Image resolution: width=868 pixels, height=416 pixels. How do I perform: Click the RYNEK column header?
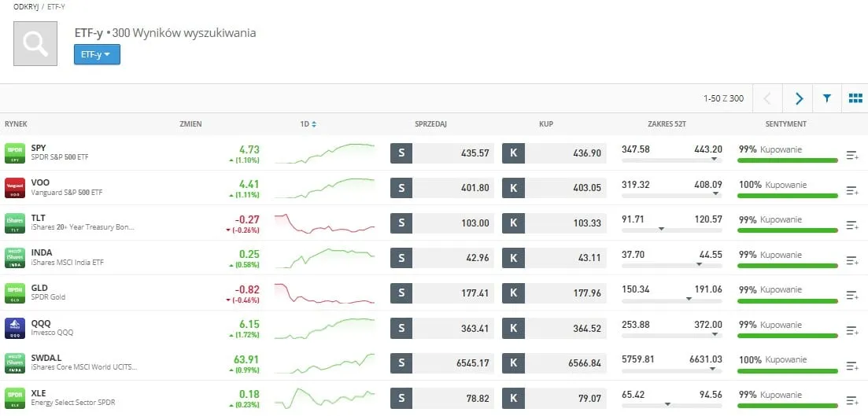click(x=16, y=124)
